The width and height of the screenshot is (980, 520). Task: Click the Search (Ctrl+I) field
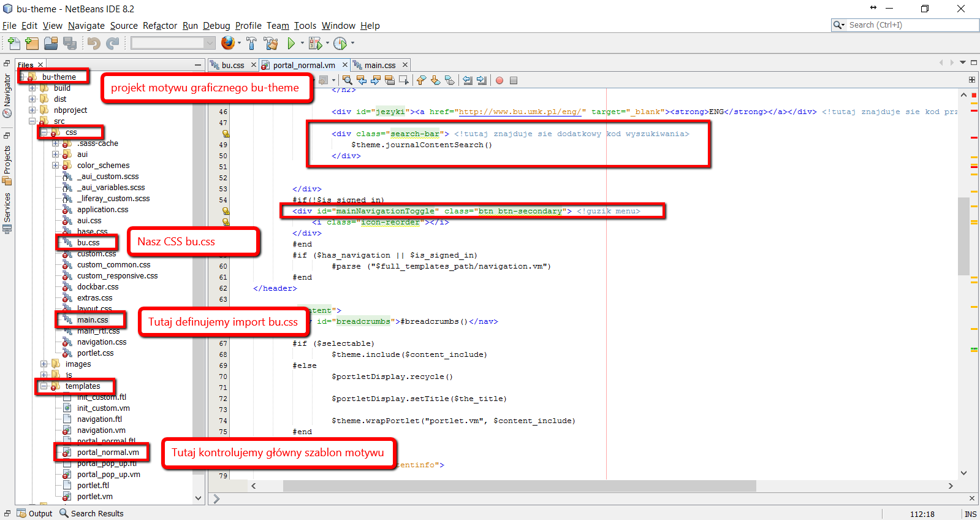tap(912, 25)
